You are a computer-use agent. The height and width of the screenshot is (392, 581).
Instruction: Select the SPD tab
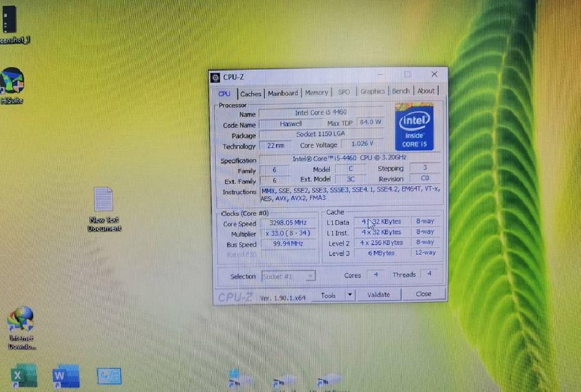344,91
